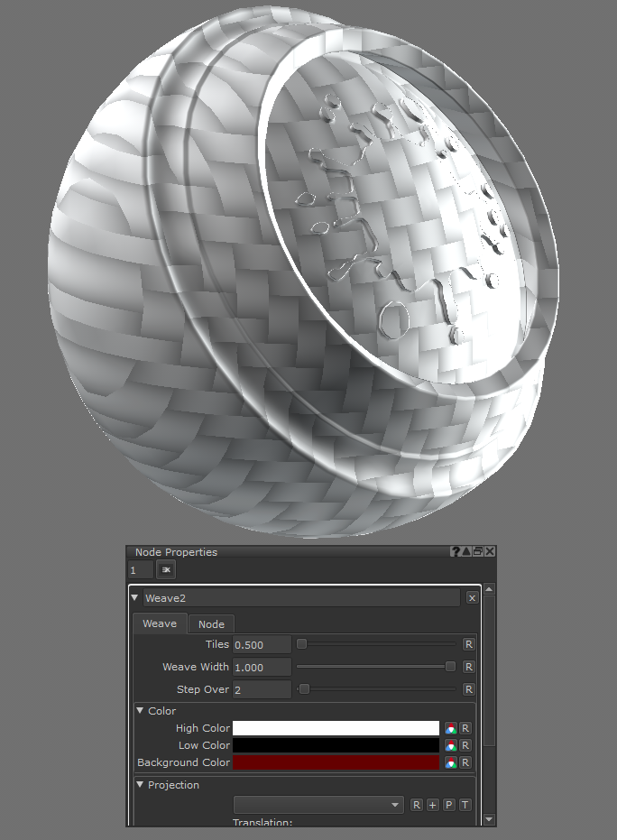Viewport: 617px width, 840px height.
Task: Close the Weave2 node properties
Action: point(472,597)
